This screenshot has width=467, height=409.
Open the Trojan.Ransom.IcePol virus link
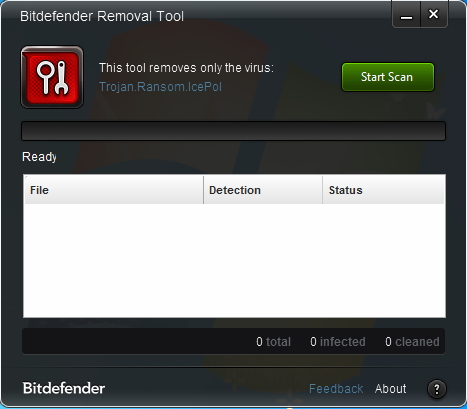[161, 87]
